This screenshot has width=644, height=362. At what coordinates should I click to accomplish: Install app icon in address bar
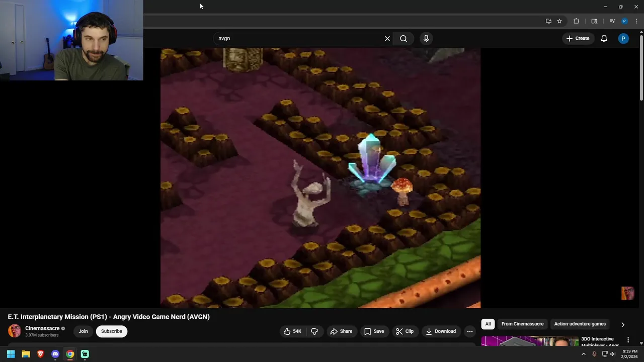[x=548, y=21]
